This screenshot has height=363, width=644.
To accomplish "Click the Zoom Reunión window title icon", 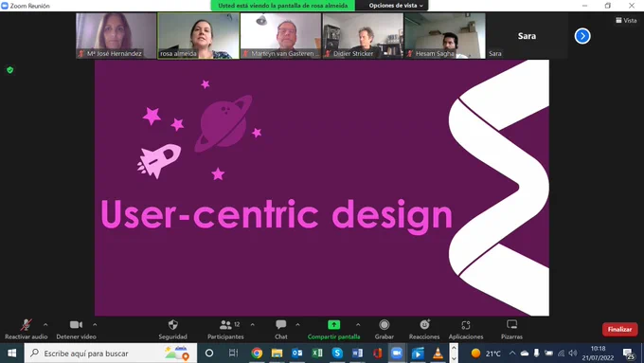I will click(x=5, y=6).
